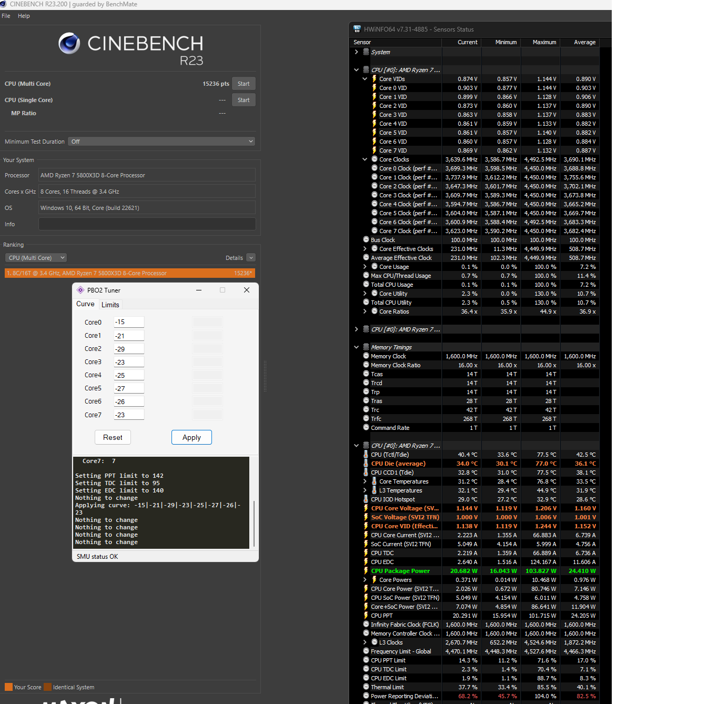Click Apply in PBO2 Tuner
This screenshot has width=728, height=704.
(x=191, y=437)
